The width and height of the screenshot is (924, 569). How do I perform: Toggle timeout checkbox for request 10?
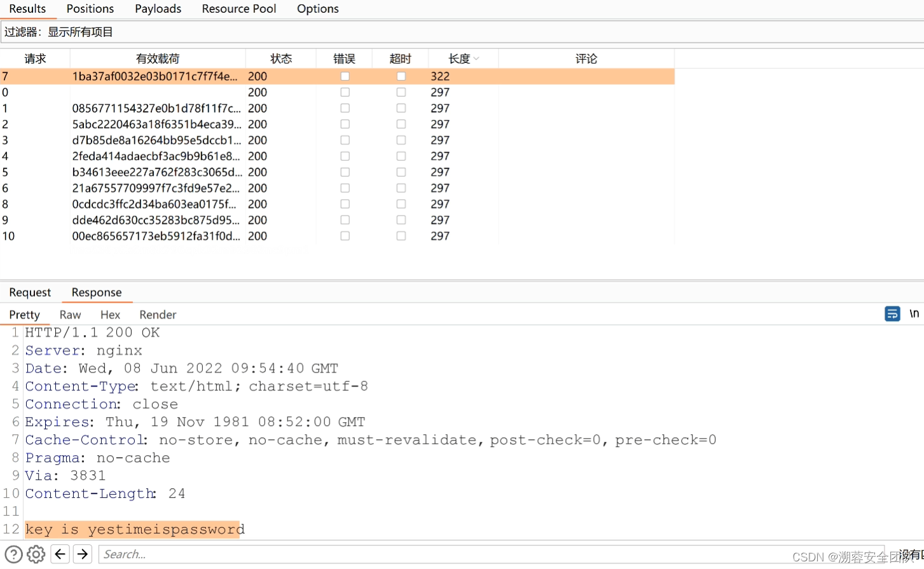click(x=401, y=236)
